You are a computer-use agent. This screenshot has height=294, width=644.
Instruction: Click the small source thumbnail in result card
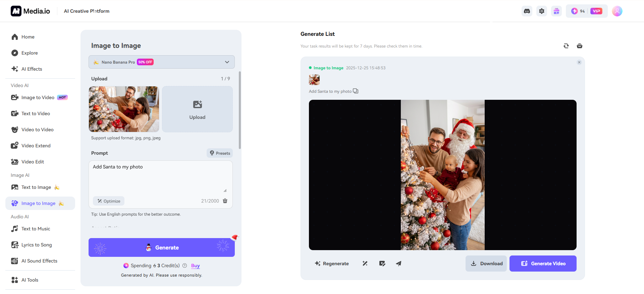(314, 80)
